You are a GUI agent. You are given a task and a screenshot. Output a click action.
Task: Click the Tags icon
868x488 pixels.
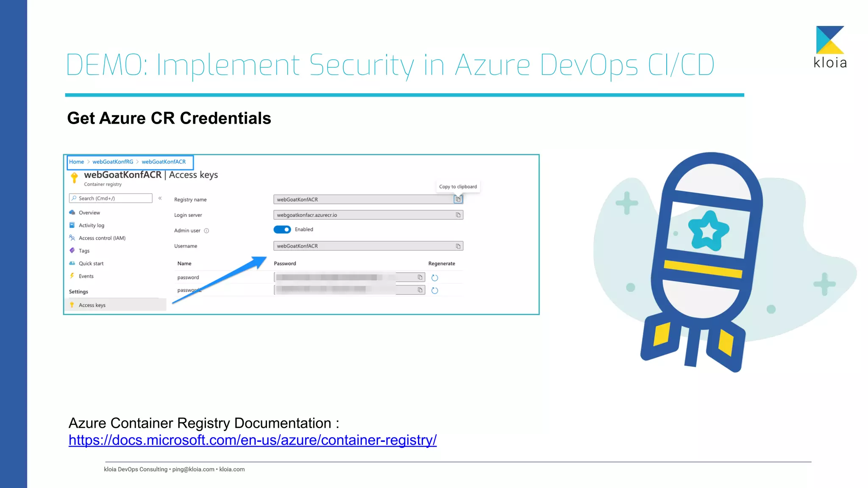pos(72,250)
